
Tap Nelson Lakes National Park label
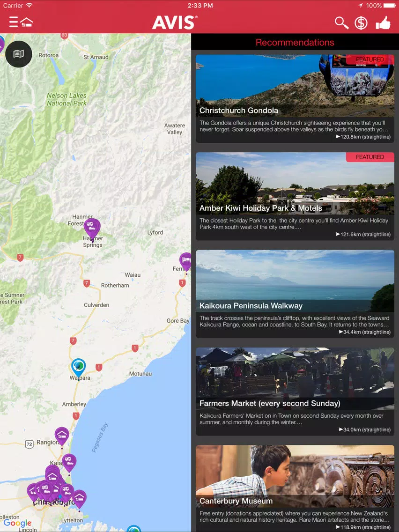[67, 99]
